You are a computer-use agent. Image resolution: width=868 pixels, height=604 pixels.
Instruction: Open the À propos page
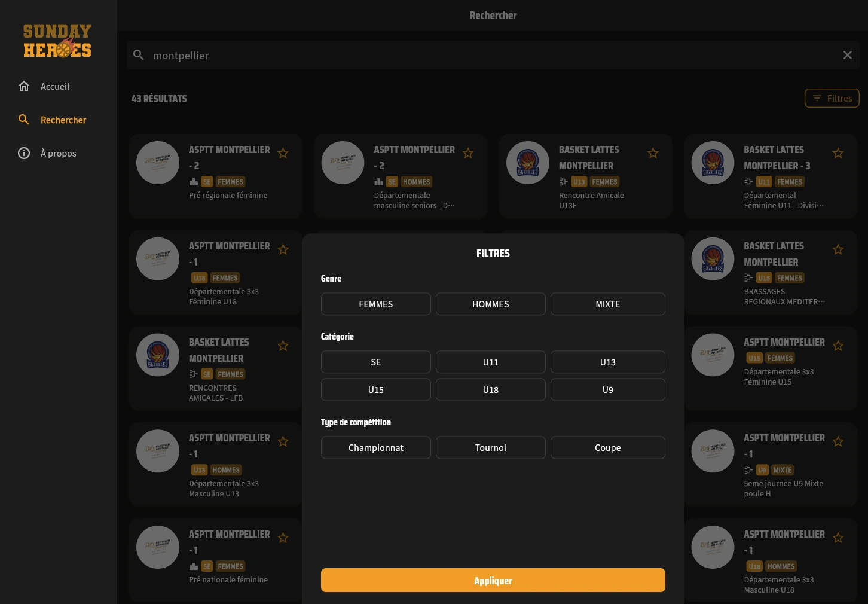click(x=58, y=154)
